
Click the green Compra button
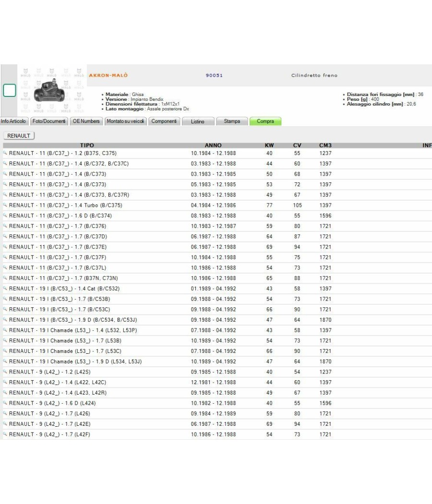pyautogui.click(x=265, y=121)
